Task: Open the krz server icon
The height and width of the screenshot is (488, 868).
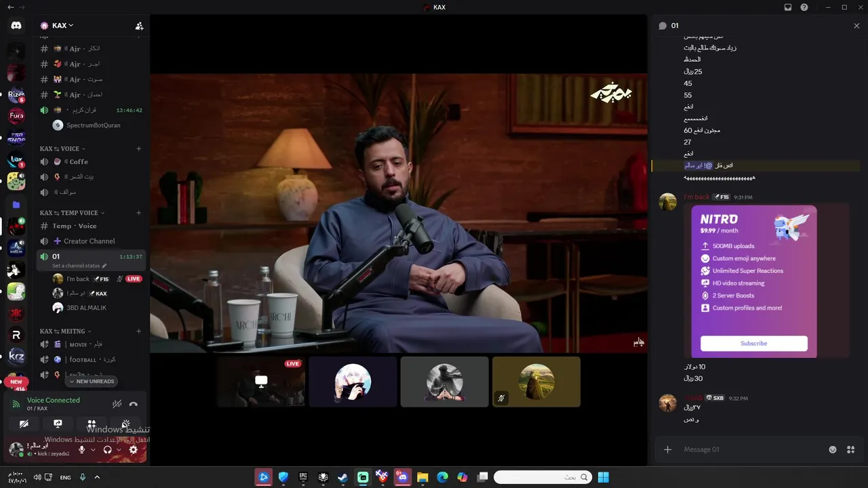Action: click(x=16, y=356)
